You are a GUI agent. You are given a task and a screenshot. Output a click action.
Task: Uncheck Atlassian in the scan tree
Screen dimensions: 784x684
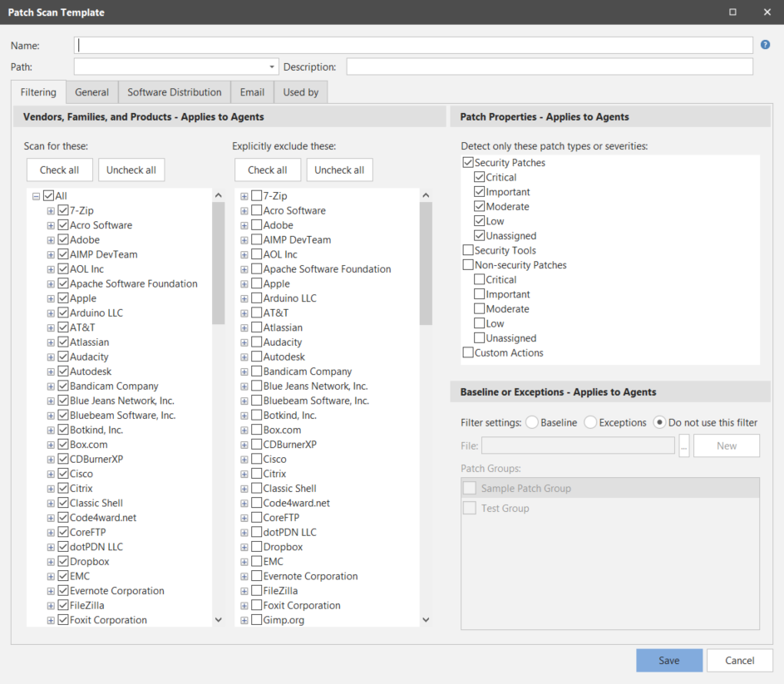tap(63, 342)
